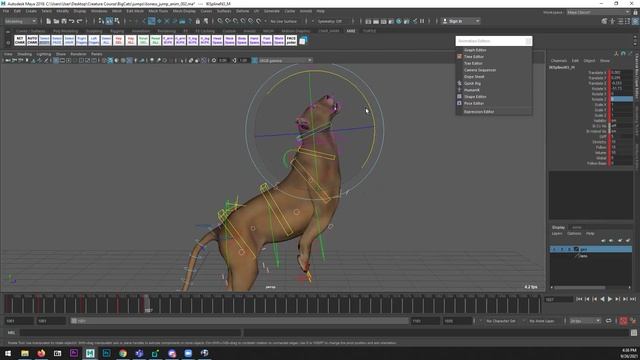Click the Key SEL shelf button
The image size is (640, 360).
(x=118, y=40)
